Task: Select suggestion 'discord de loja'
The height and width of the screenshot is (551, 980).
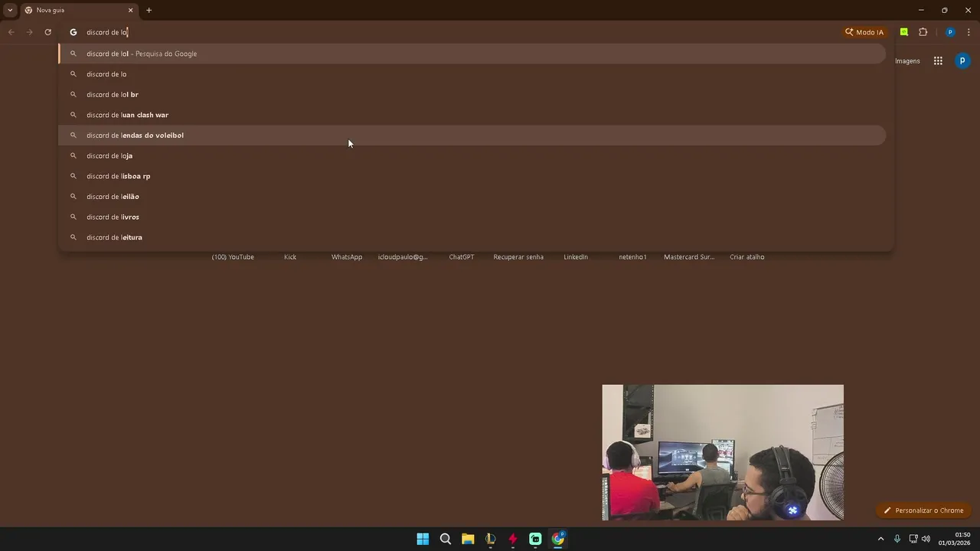Action: [x=472, y=155]
